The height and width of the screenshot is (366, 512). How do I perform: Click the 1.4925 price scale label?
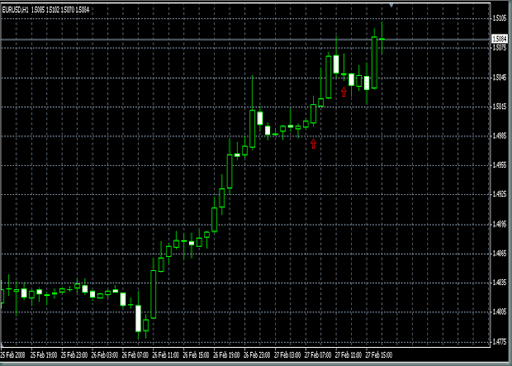[x=499, y=194]
